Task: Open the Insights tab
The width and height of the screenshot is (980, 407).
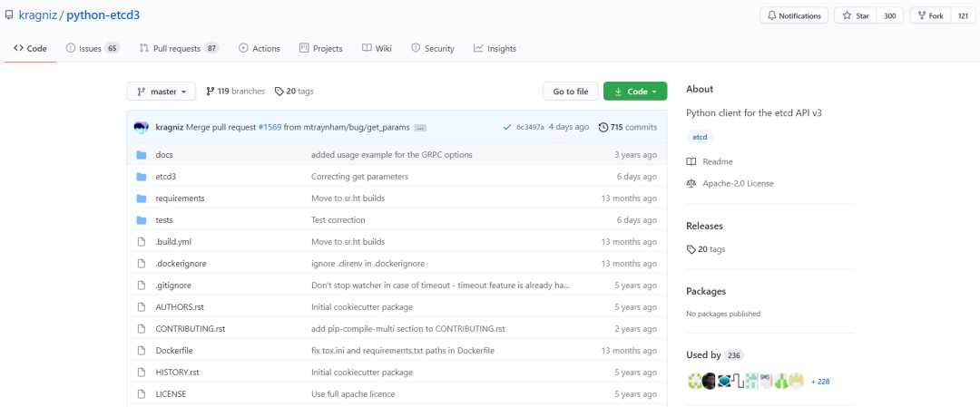Action: tap(495, 48)
